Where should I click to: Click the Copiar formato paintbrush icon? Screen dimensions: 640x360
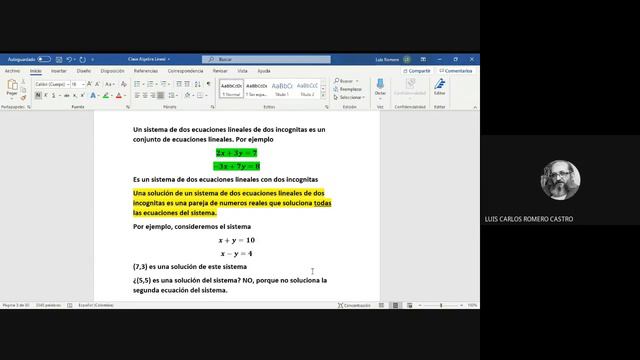(x=23, y=98)
